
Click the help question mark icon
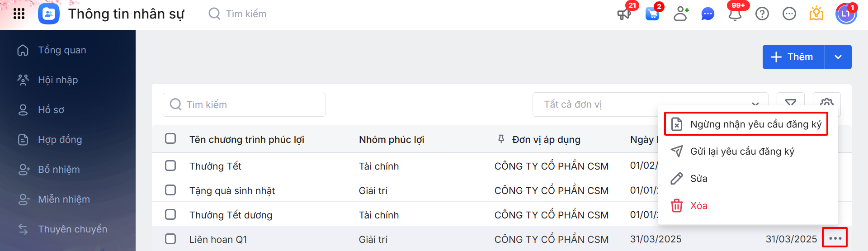pos(762,14)
